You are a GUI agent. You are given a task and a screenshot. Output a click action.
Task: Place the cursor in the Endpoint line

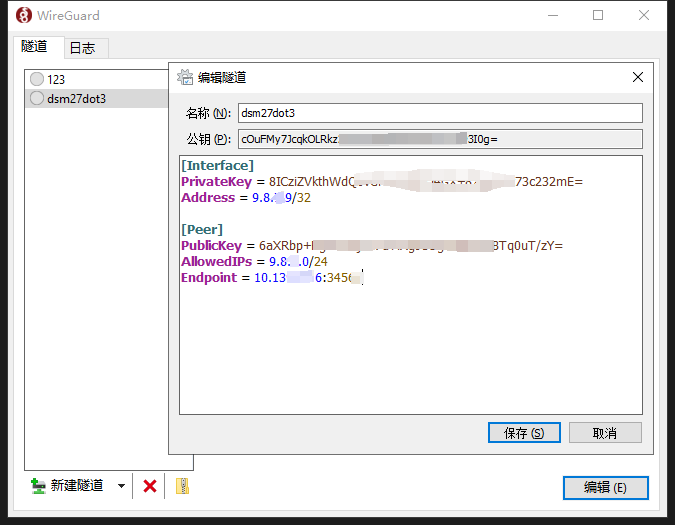272,278
